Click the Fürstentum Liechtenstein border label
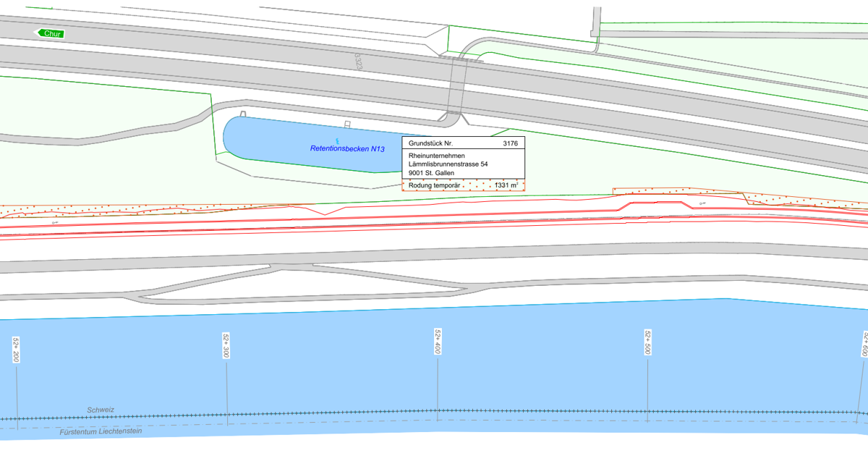Viewport: 868px width, 456px height. pyautogui.click(x=101, y=432)
